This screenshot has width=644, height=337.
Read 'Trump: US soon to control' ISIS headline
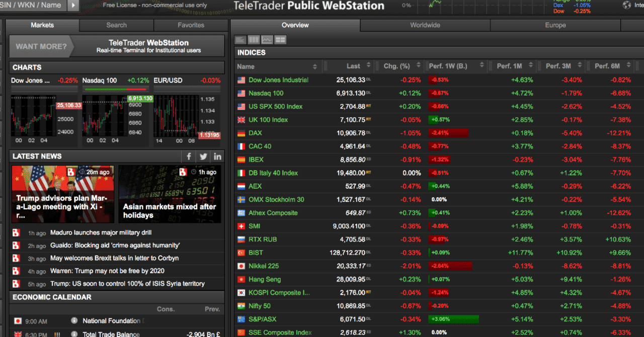(127, 284)
